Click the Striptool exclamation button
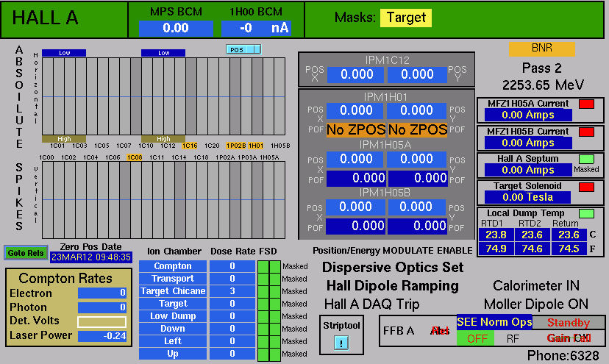 coord(341,343)
